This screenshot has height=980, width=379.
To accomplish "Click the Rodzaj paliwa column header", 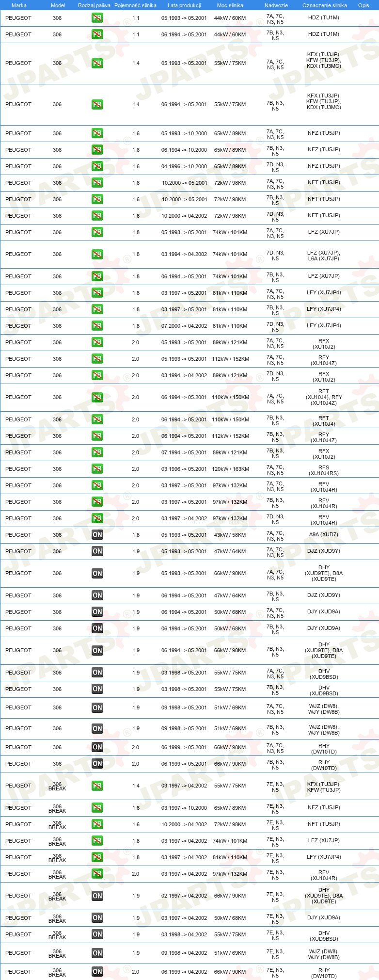I will click(94, 5).
